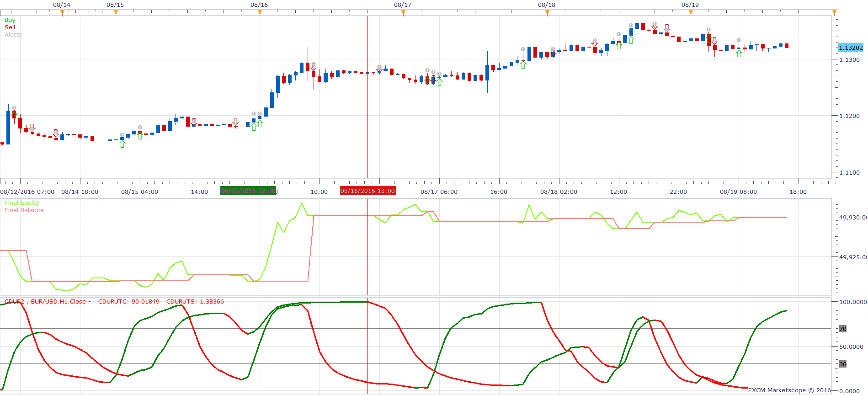868x395 pixels.
Task: Click the 08/15 04:00 time axis label
Action: [140, 192]
